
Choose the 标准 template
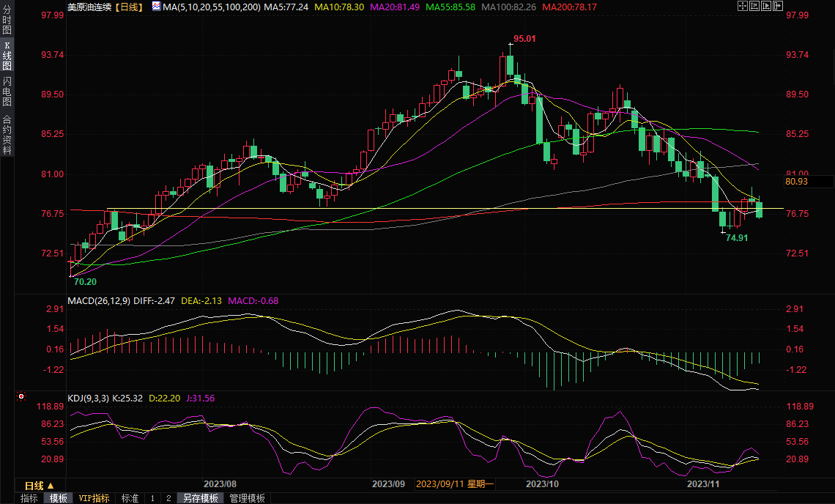click(130, 498)
